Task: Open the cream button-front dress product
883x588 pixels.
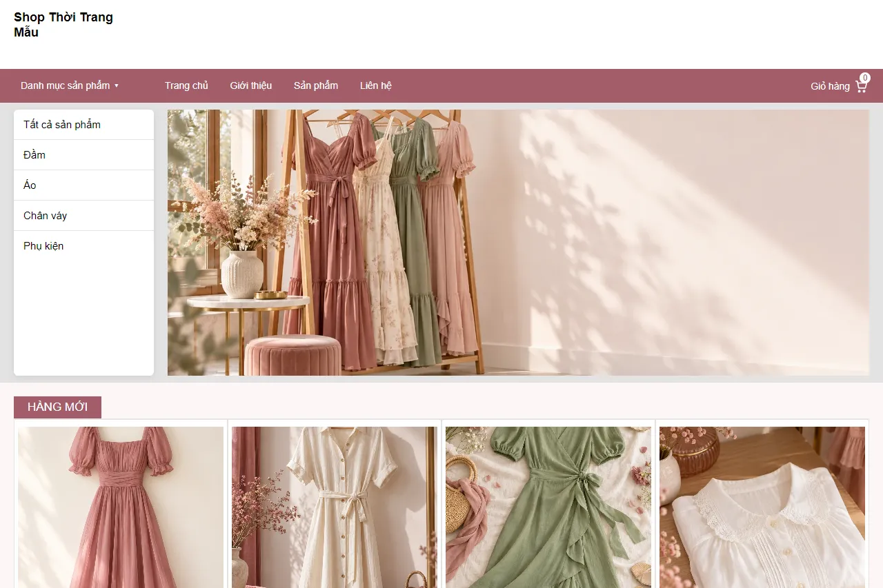Action: coord(335,507)
